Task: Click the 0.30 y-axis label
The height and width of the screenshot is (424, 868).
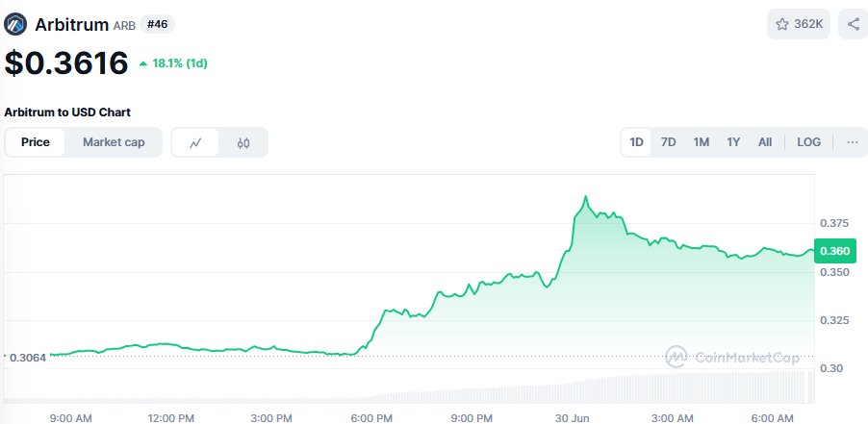Action: point(831,368)
